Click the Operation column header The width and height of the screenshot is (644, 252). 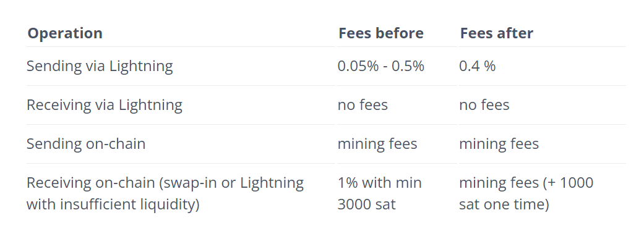click(65, 33)
